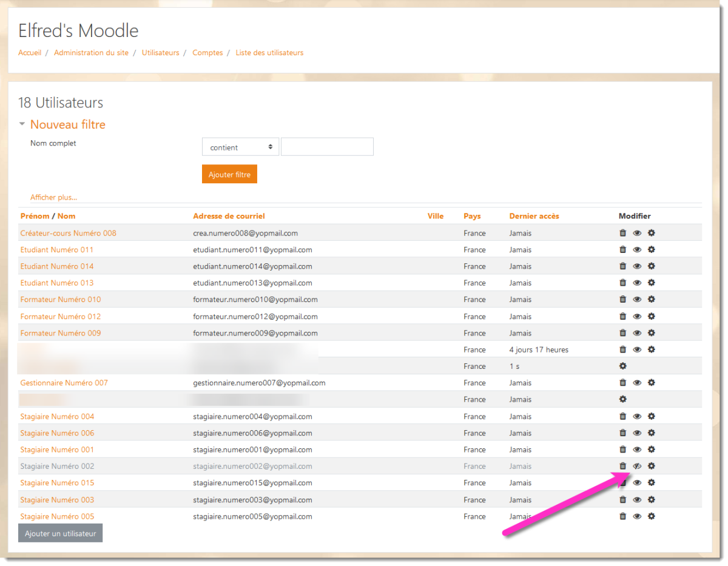Open gear icon for Etudiant Numéro 014
The height and width of the screenshot is (566, 728).
click(x=652, y=266)
